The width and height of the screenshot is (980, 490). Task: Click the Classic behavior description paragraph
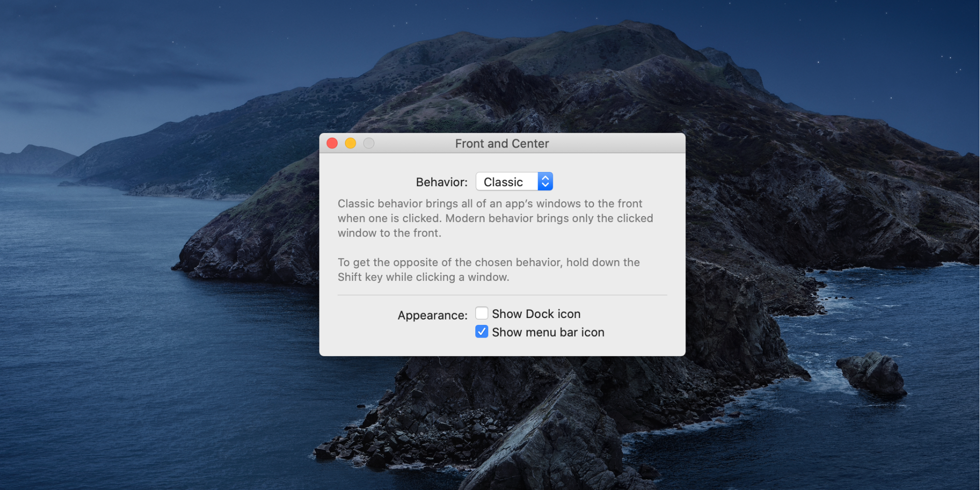pos(495,218)
